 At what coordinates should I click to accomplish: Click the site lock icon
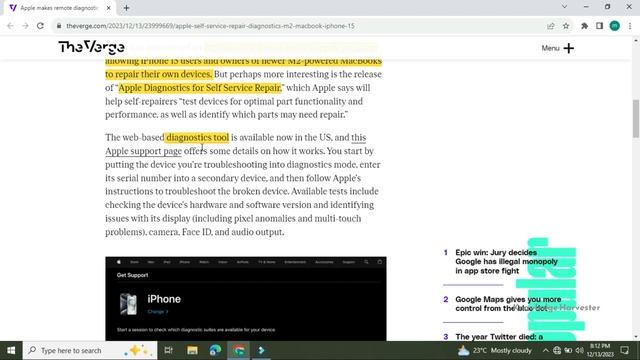click(59, 26)
